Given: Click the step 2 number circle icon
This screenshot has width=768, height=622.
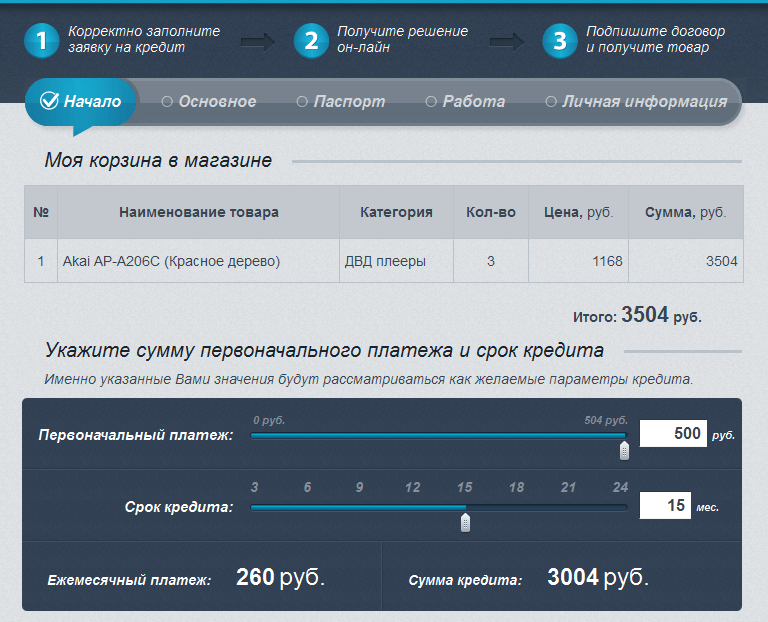Looking at the screenshot, I should click(x=311, y=40).
